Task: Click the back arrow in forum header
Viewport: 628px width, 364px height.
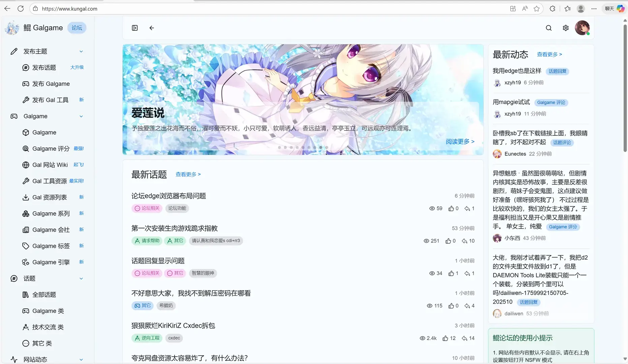Action: [x=152, y=28]
